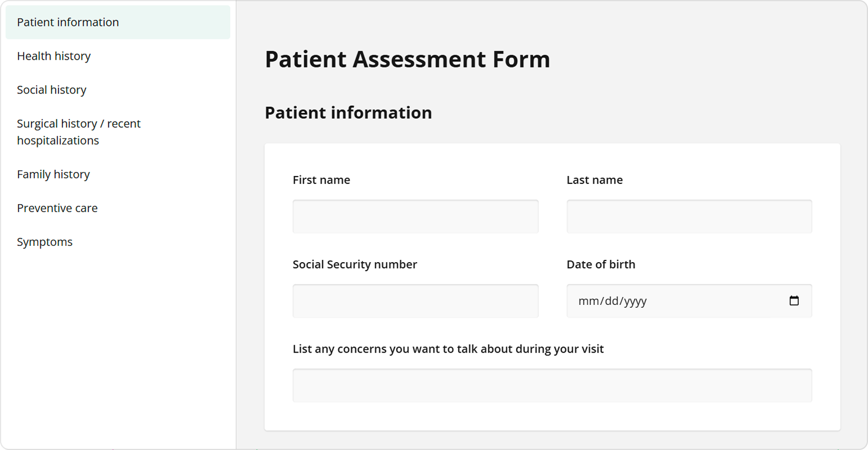Click the Patient Assessment Form title

coord(408,59)
